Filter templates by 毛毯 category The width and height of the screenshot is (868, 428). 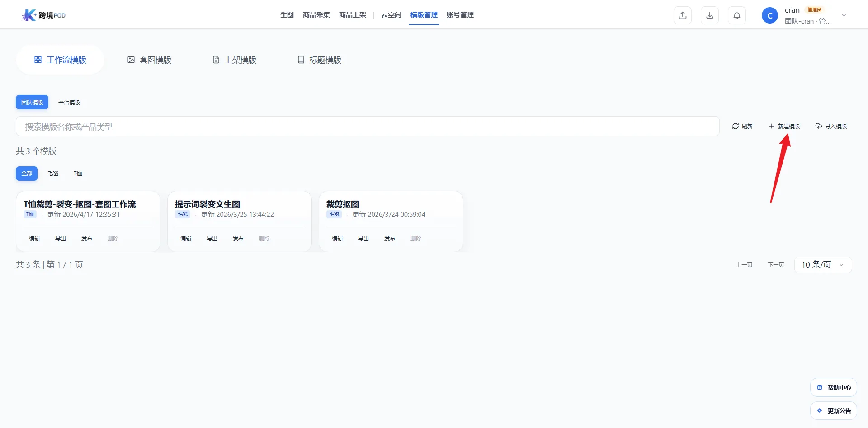click(x=53, y=174)
